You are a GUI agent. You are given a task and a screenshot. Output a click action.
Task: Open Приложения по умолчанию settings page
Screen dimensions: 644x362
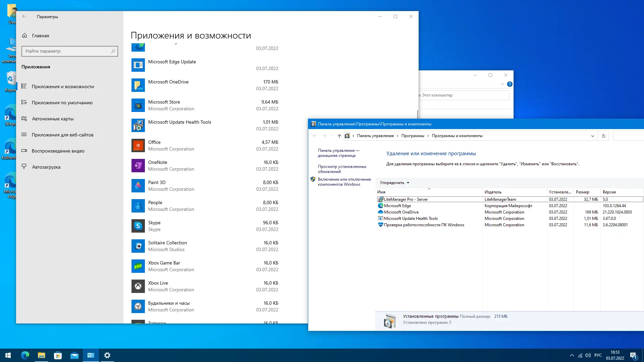pyautogui.click(x=62, y=103)
